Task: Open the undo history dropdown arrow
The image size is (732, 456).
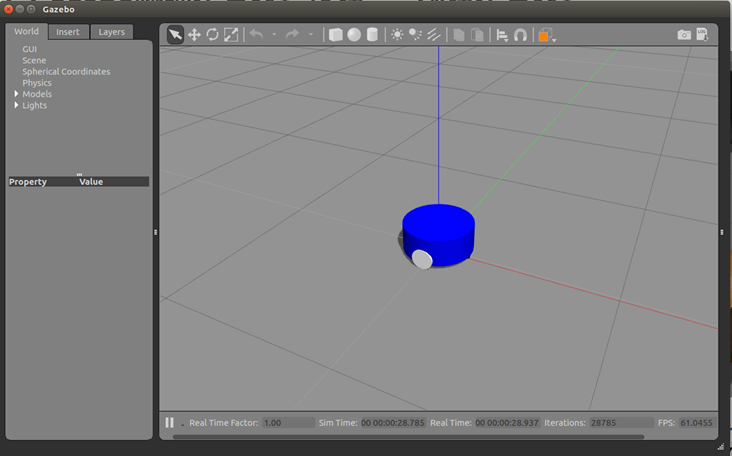Action: (x=274, y=35)
